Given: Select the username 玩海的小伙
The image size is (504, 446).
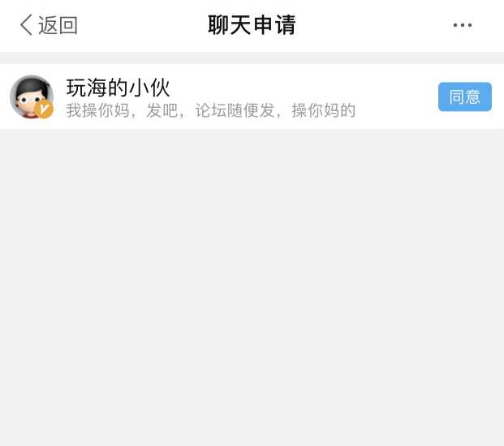Looking at the screenshot, I should click(118, 88).
